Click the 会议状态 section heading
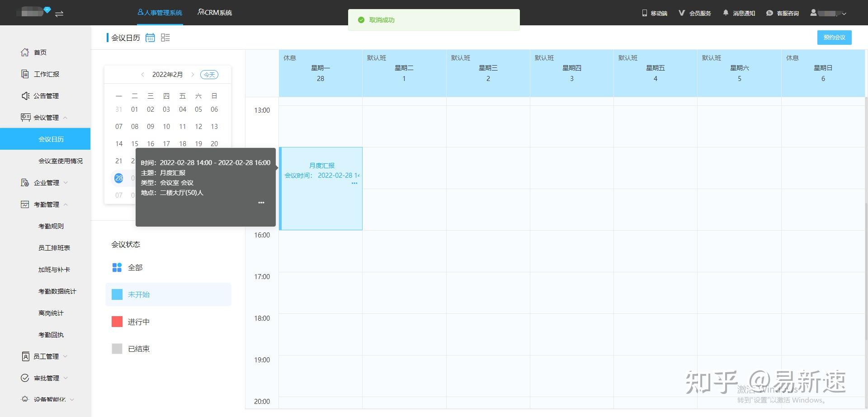This screenshot has height=417, width=868. pyautogui.click(x=126, y=244)
